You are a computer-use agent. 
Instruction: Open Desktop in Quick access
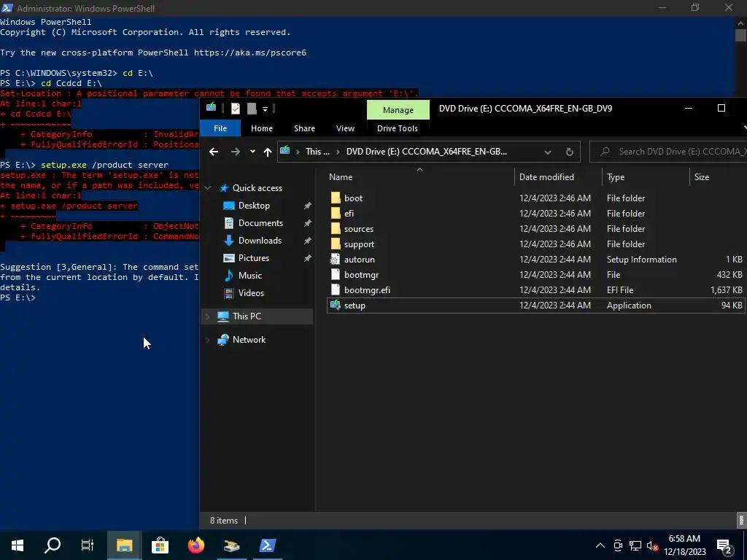(x=253, y=205)
